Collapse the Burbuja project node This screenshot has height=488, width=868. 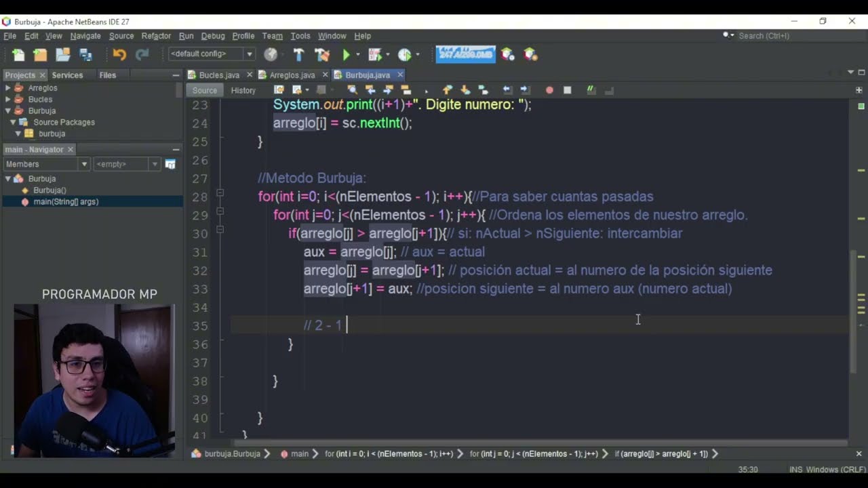coord(7,111)
